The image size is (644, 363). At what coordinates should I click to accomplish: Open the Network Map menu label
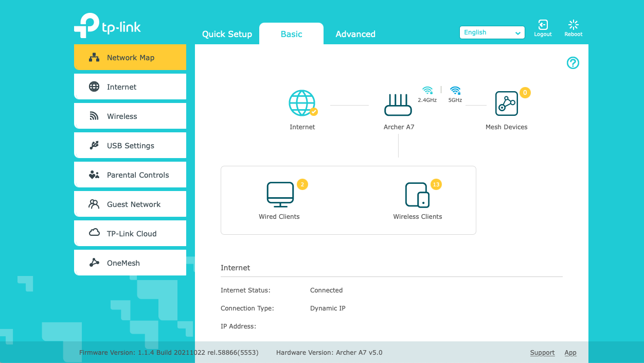pos(131,58)
